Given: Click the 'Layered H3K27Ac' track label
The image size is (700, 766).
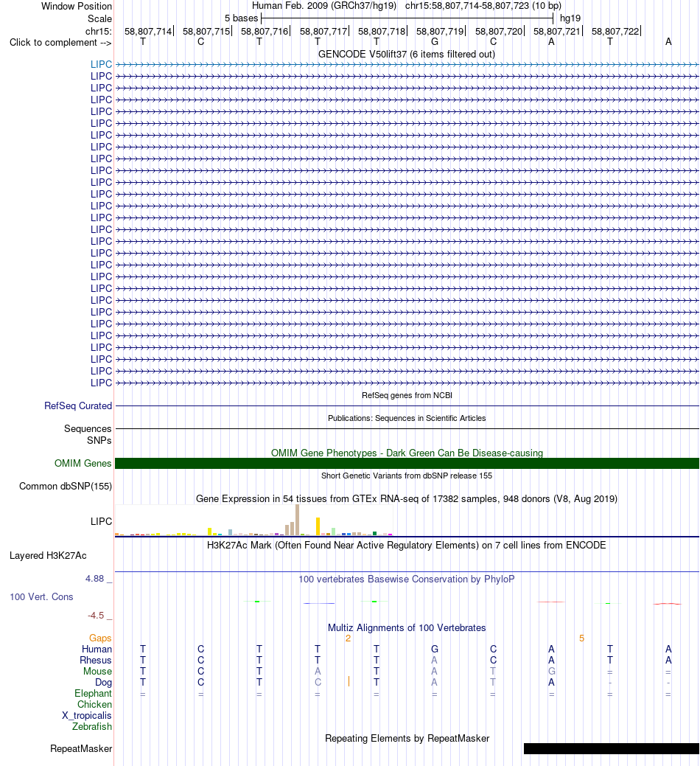Looking at the screenshot, I should [48, 556].
